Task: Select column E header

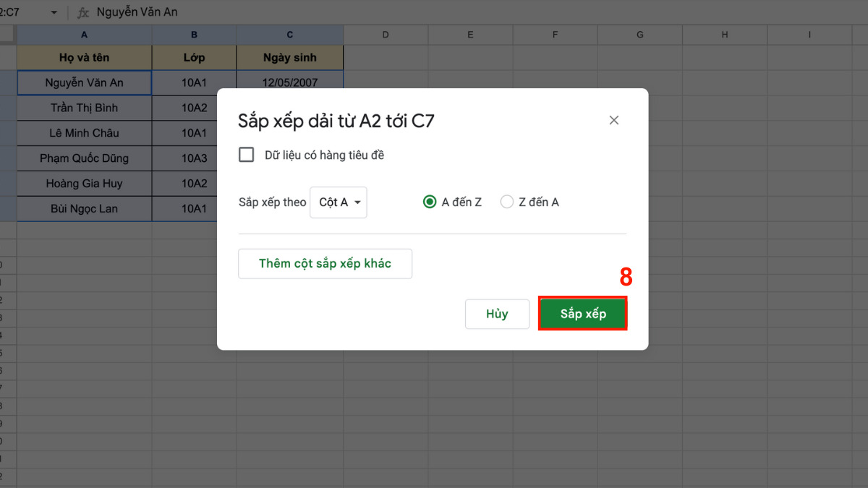Action: point(470,35)
